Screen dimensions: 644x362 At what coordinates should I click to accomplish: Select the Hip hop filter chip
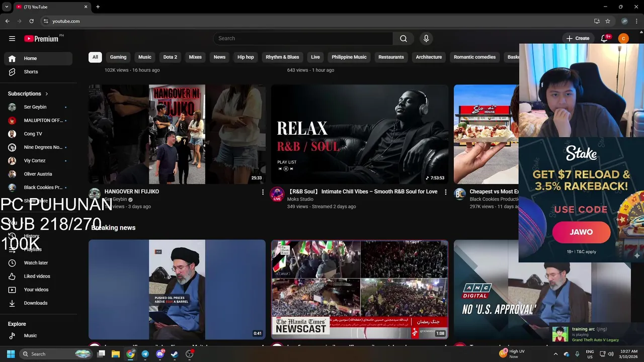click(246, 57)
